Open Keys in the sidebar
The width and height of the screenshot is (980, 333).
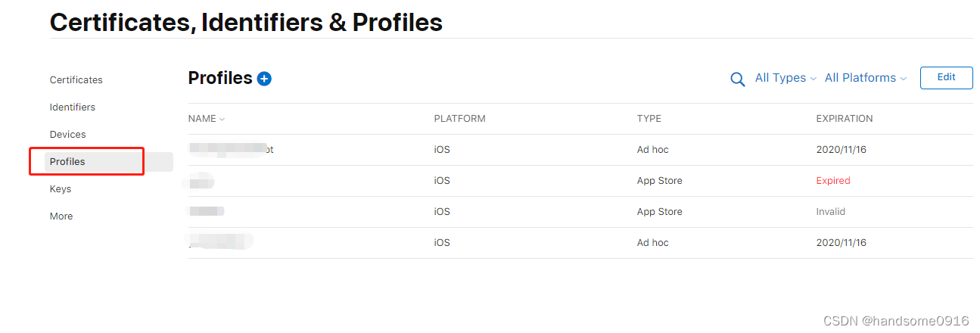61,189
